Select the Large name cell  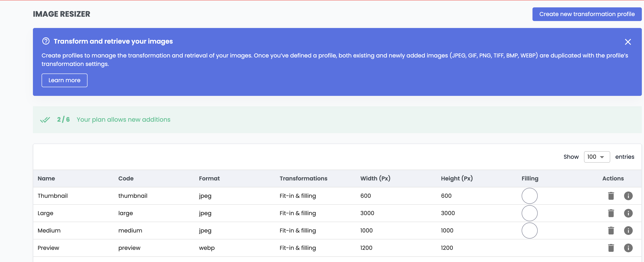pyautogui.click(x=45, y=213)
